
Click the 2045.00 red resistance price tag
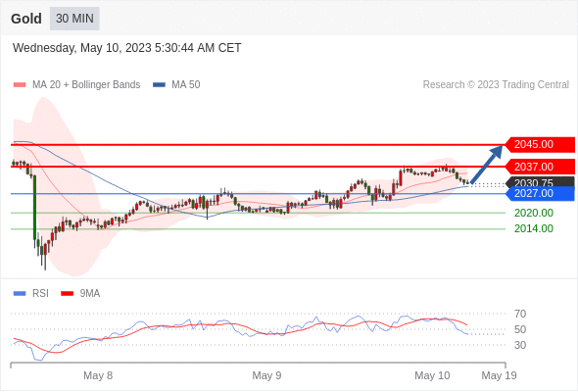tap(539, 145)
